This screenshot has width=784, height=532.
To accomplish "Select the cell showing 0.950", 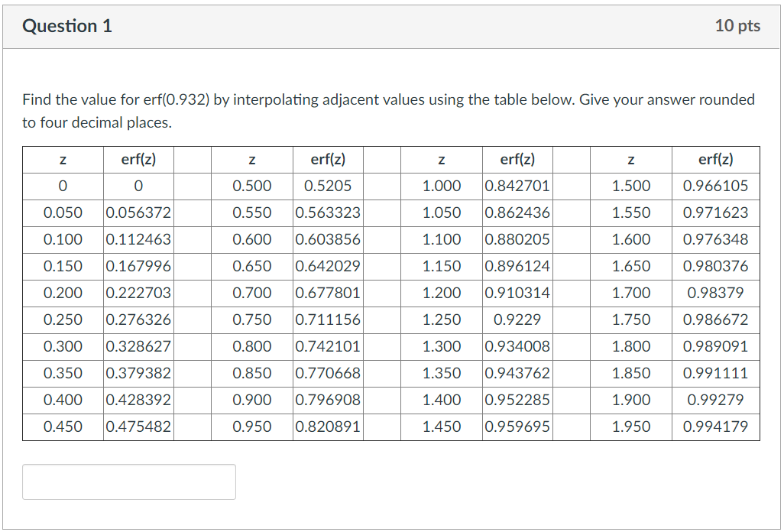I will click(x=252, y=427).
